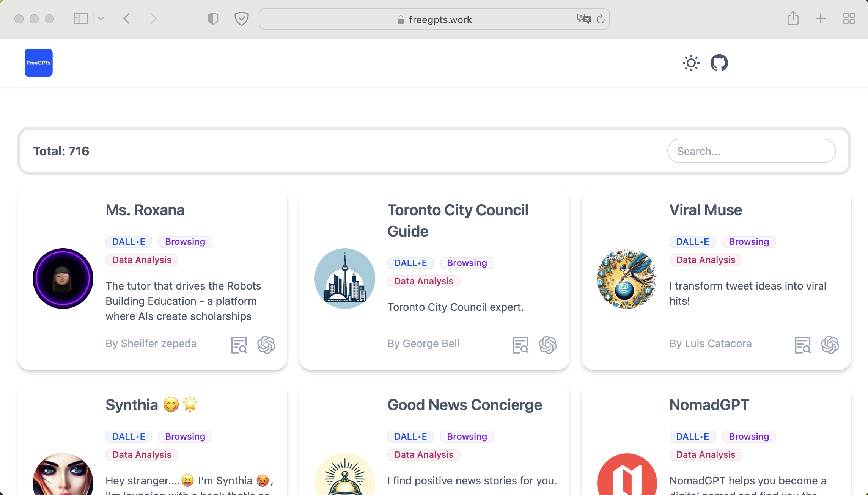Click the Search input field

point(751,151)
